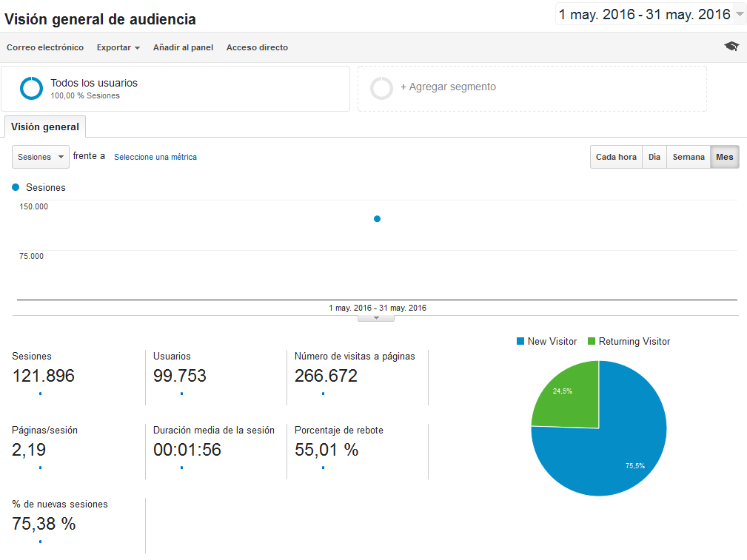Open the date range picker dropdown
The height and width of the screenshot is (560, 747).
650,14
